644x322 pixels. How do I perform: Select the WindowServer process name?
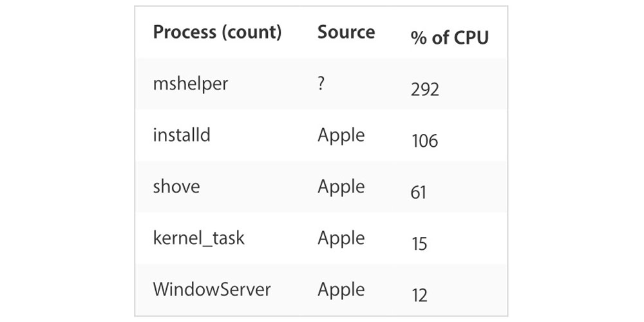212,289
